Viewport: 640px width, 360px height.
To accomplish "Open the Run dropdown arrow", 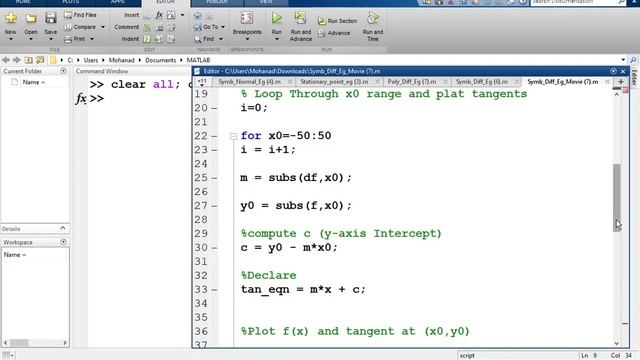I will tap(277, 39).
